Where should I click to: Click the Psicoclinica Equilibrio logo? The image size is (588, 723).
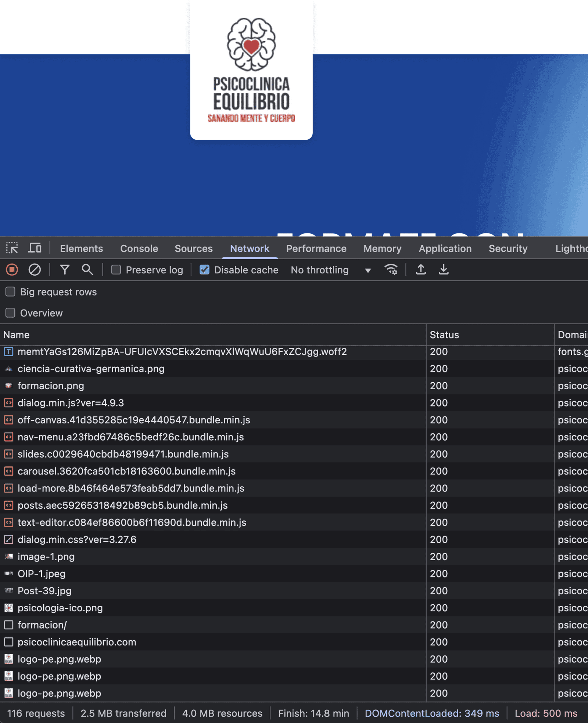coord(251,70)
